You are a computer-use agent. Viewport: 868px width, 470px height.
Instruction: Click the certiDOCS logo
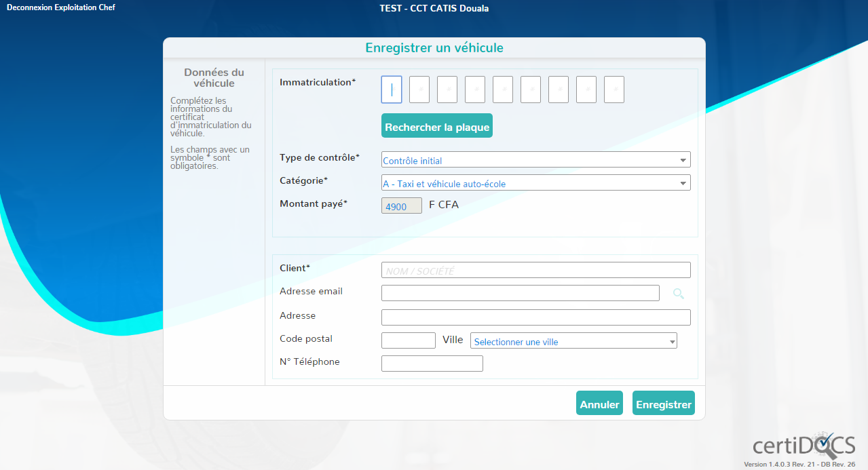804,445
